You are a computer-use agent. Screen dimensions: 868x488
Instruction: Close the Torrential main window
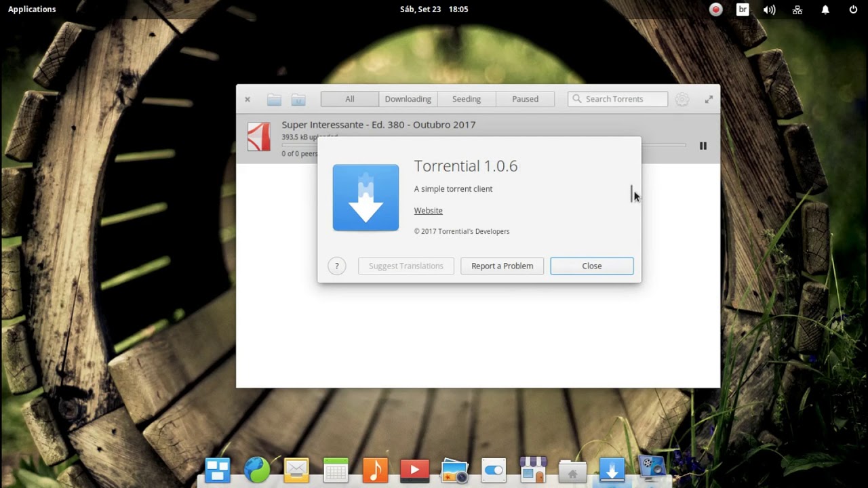pyautogui.click(x=248, y=99)
